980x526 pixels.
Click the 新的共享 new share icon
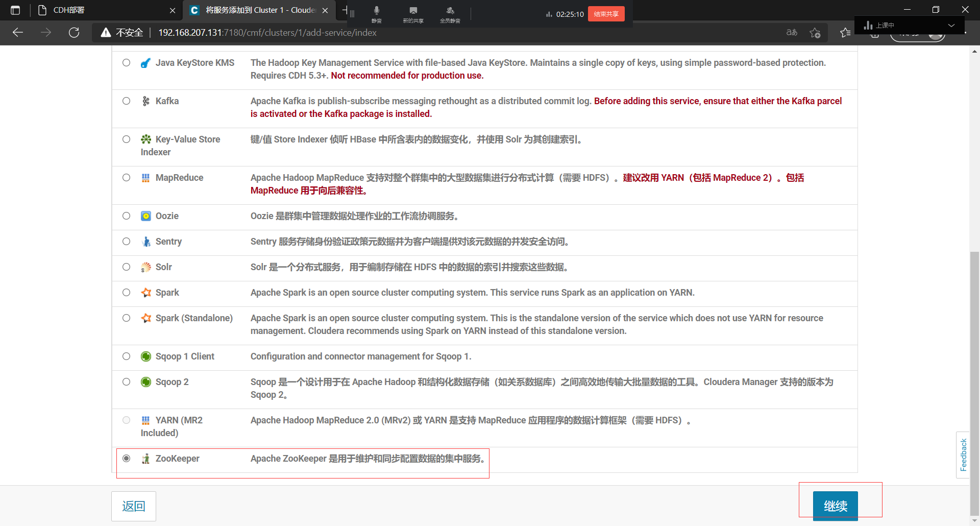coord(413,14)
